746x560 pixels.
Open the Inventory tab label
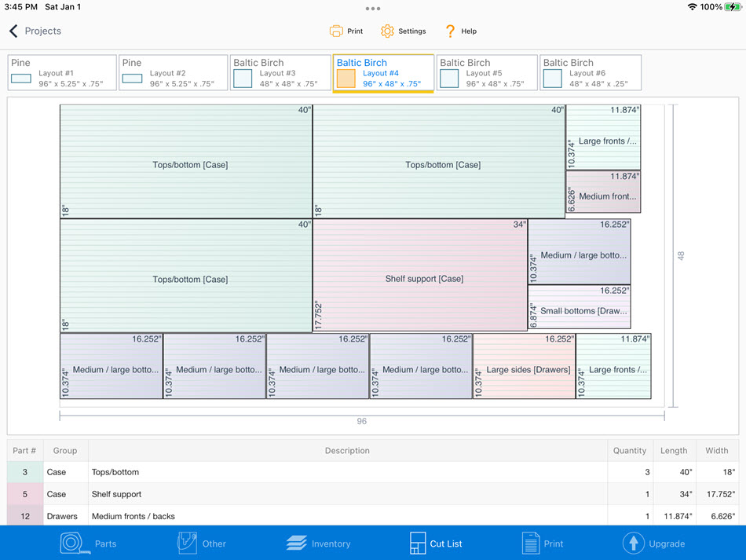(x=331, y=544)
